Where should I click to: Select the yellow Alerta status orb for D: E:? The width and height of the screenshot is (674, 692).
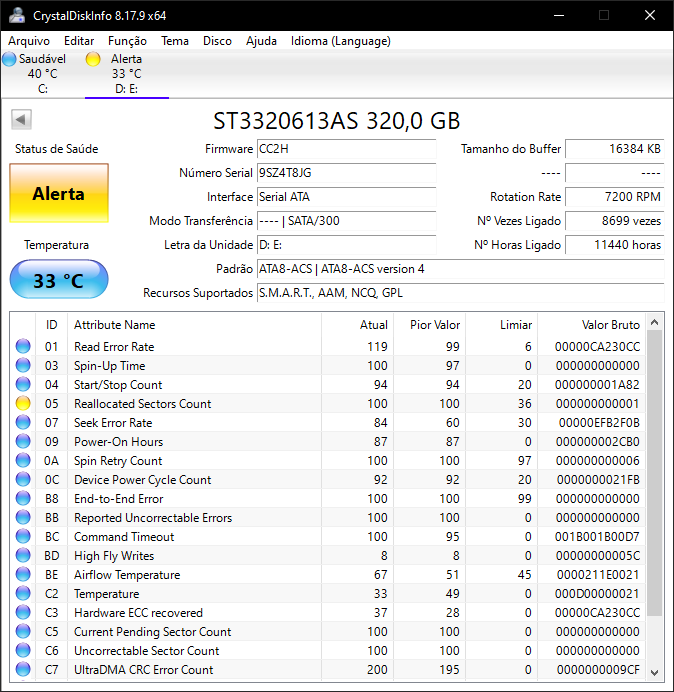93,59
